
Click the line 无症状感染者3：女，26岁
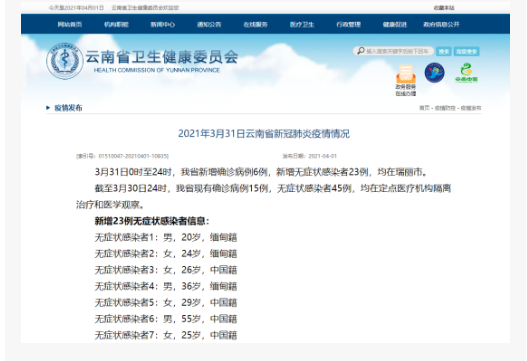(166, 270)
